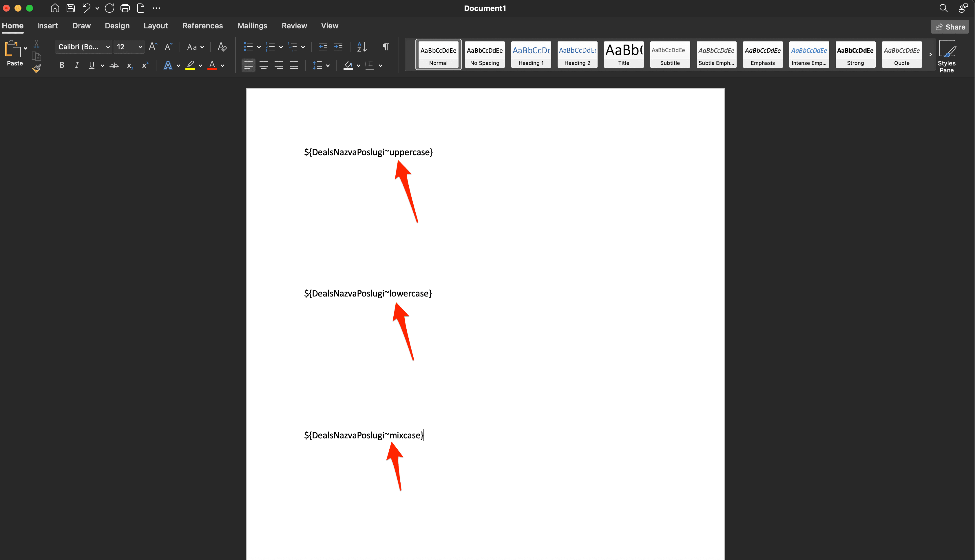This screenshot has height=560, width=975.
Task: Click the Strikethrough icon
Action: tap(114, 65)
